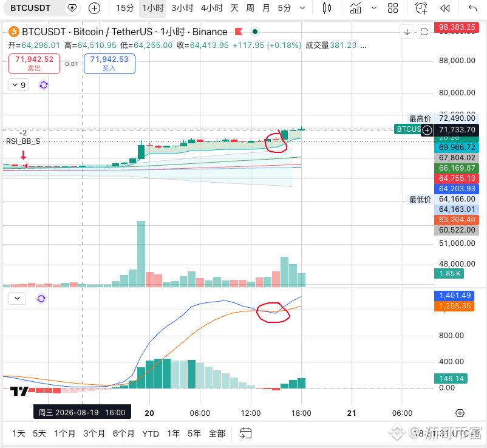The height and width of the screenshot is (448, 487).
Task: Switch chart to 4小时 interval
Action: [212, 8]
